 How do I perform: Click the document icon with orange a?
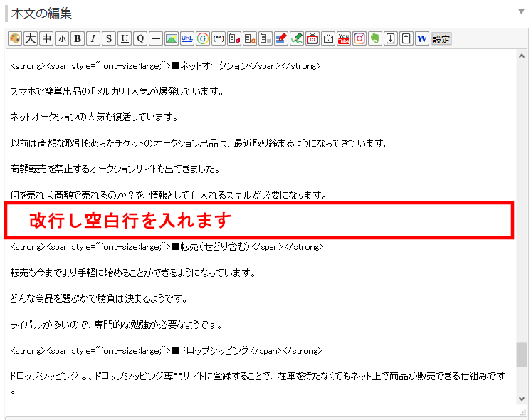coord(250,38)
